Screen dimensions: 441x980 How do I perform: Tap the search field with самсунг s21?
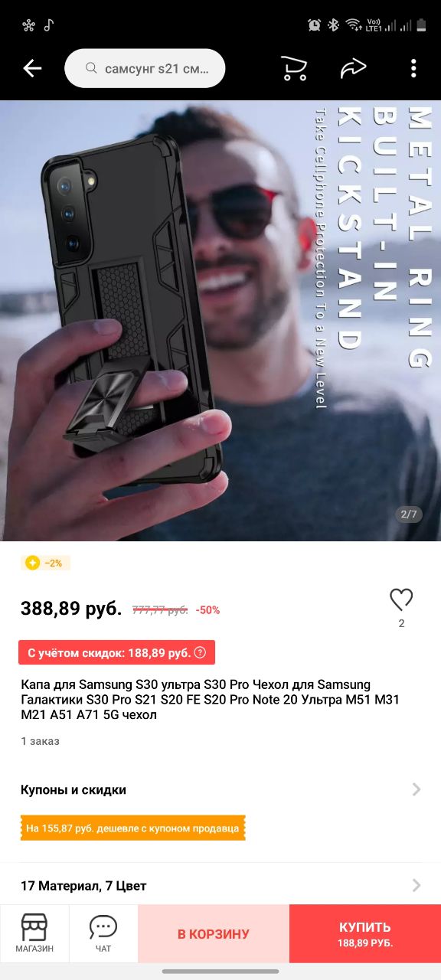[145, 69]
